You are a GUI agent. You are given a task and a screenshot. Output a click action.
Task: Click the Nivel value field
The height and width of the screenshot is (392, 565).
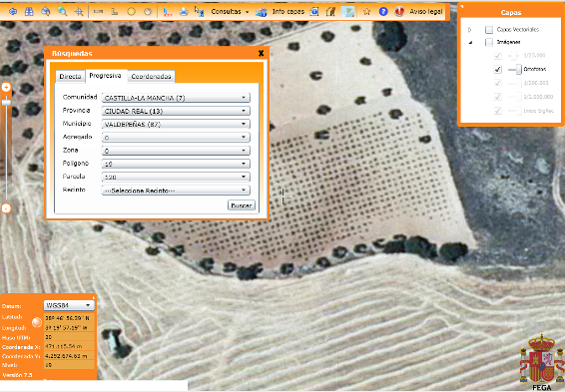[69, 365]
